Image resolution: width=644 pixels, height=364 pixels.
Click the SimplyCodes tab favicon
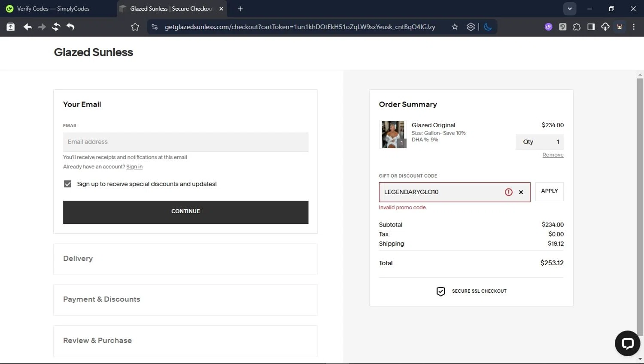pyautogui.click(x=9, y=9)
